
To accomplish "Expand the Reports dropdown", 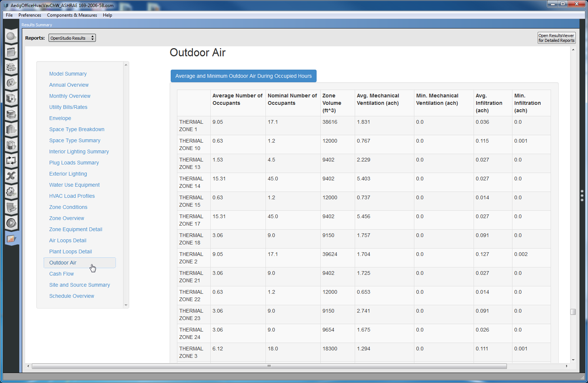I will click(x=72, y=38).
